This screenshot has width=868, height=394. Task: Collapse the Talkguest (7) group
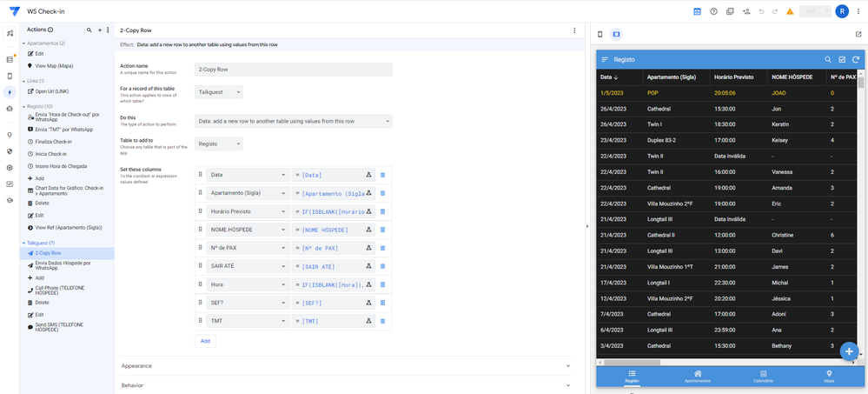pos(23,243)
